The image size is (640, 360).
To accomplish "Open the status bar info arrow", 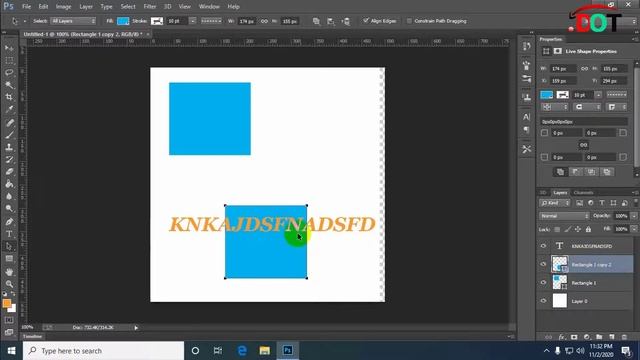I will pos(136,328).
